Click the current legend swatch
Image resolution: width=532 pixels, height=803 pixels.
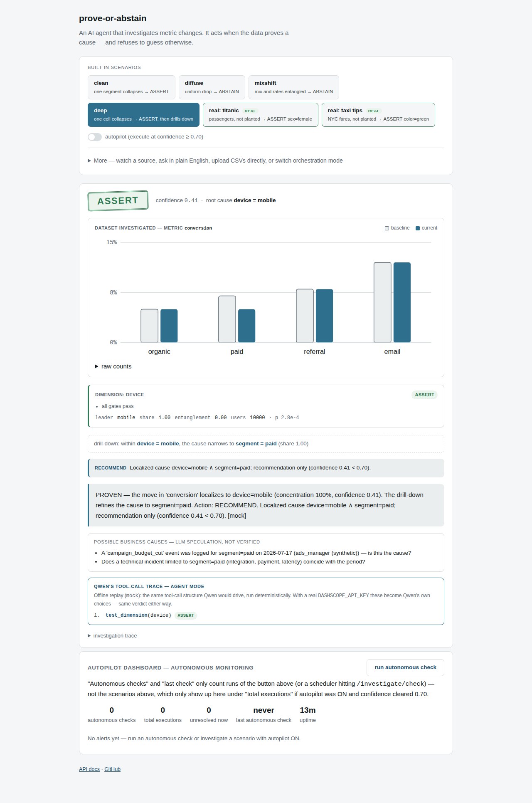pos(418,228)
